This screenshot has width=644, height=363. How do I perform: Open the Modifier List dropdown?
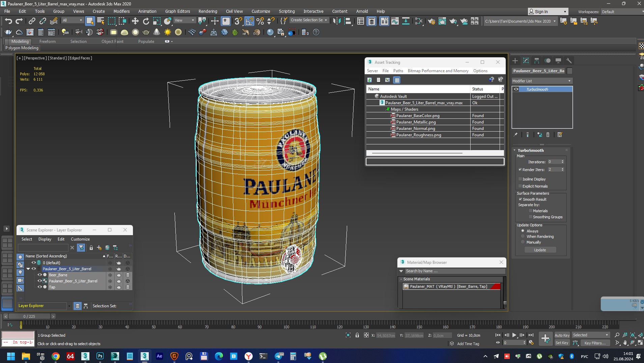[542, 81]
